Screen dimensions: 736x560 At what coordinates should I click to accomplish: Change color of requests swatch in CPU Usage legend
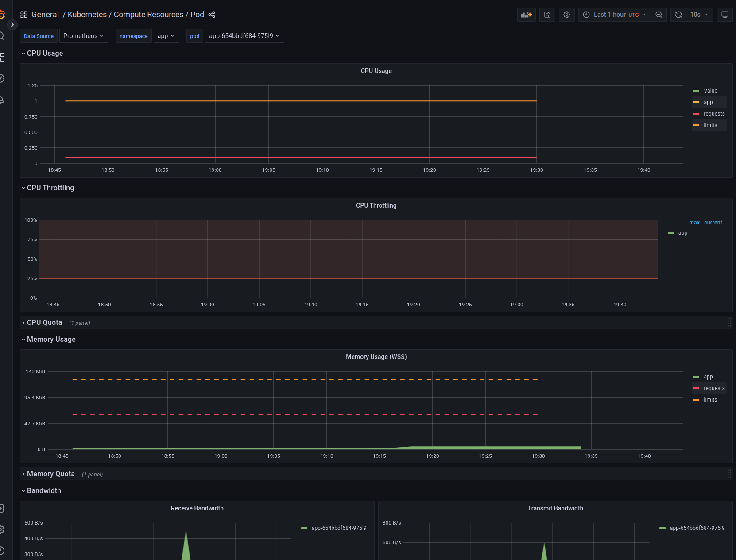tap(696, 114)
